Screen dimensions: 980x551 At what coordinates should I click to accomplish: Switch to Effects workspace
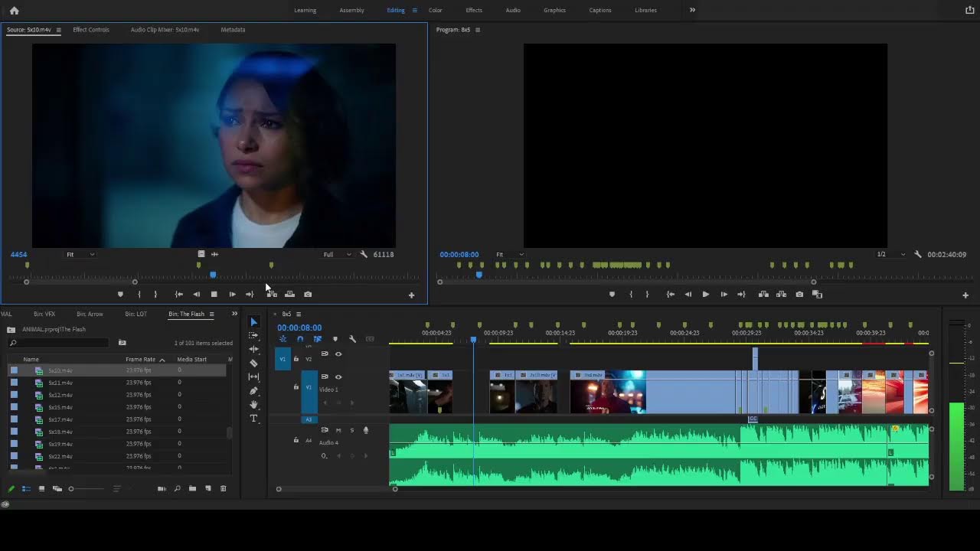[x=474, y=10]
